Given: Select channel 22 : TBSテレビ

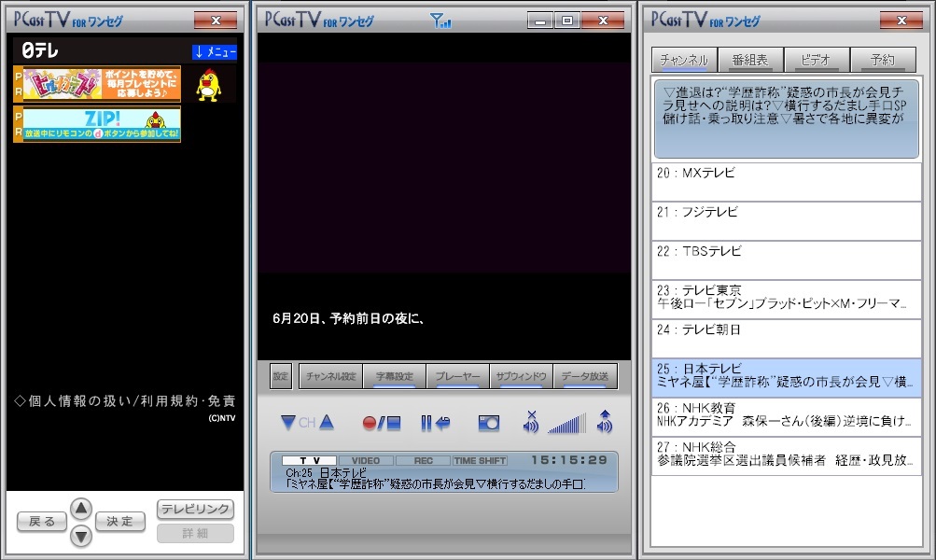Looking at the screenshot, I should point(786,260).
